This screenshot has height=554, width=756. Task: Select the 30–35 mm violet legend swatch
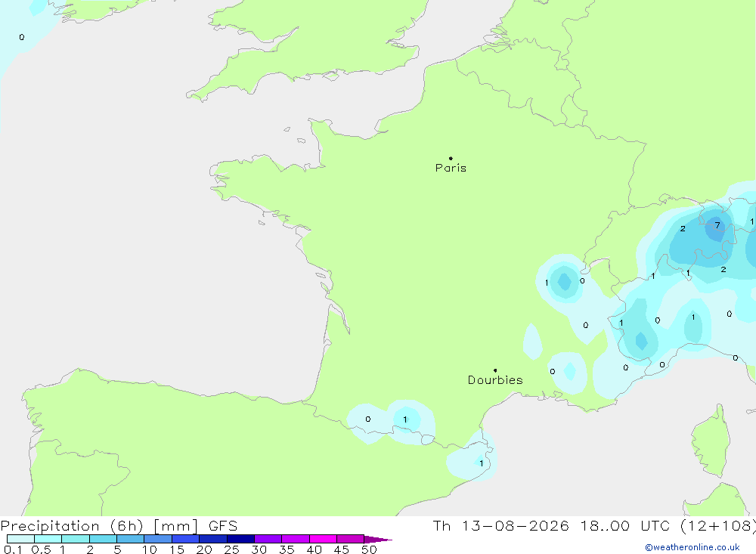pyautogui.click(x=268, y=539)
